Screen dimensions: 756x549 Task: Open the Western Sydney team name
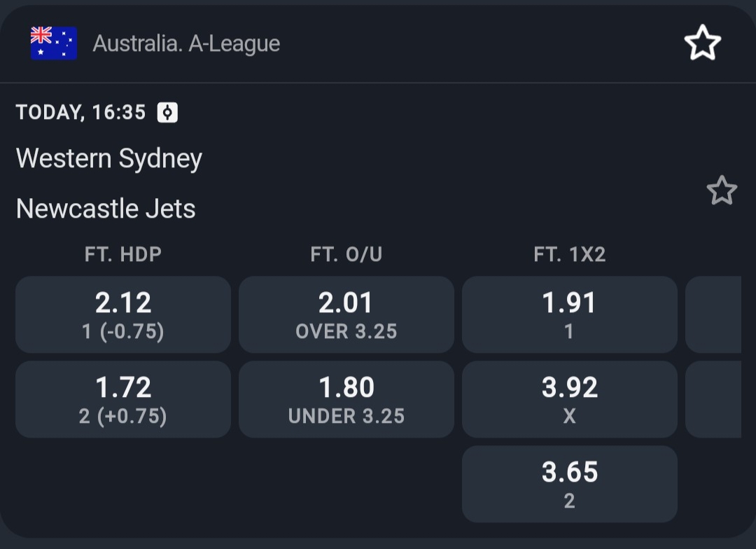109,158
